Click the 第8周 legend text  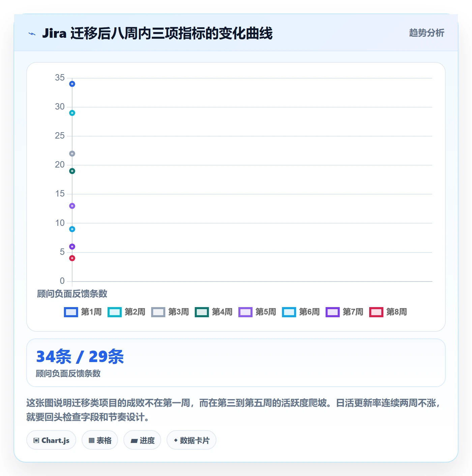(x=396, y=312)
